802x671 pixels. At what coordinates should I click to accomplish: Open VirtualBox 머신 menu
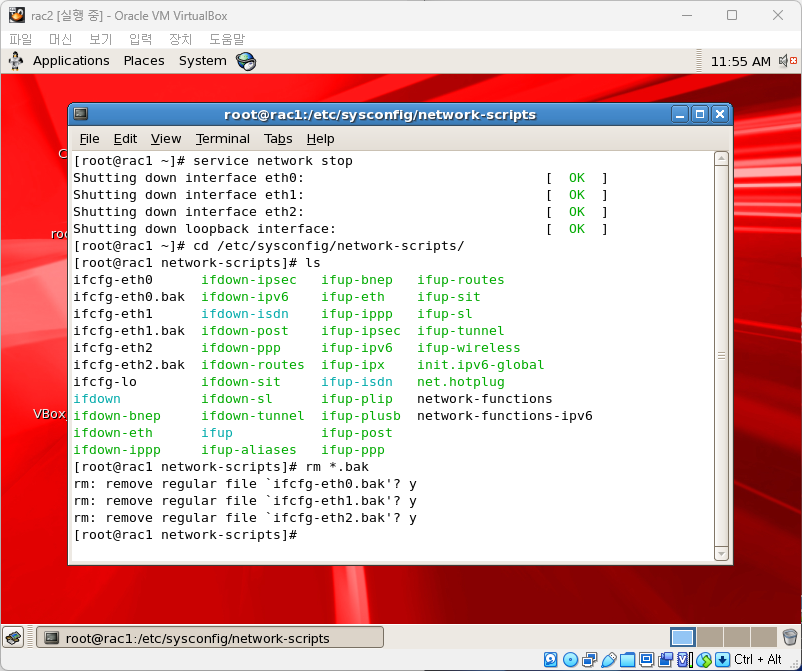pyautogui.click(x=60, y=39)
